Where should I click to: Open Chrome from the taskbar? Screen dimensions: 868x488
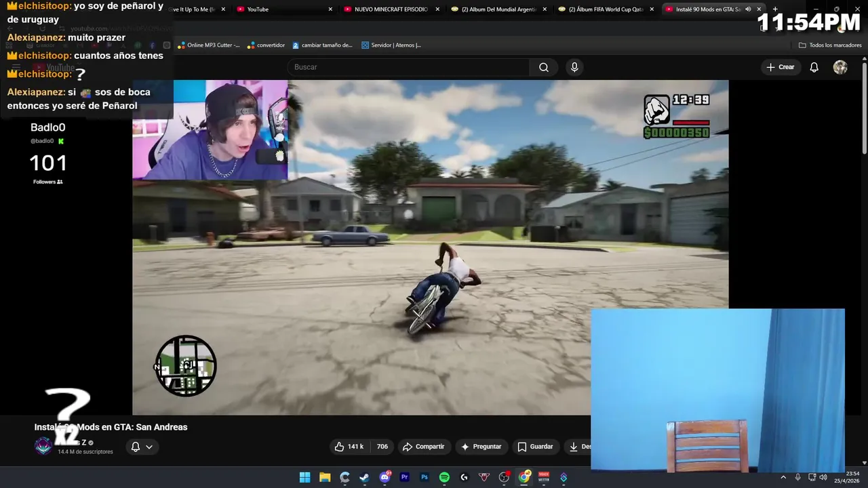[524, 477]
